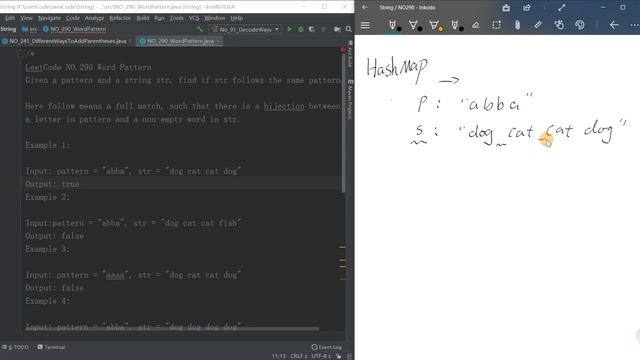Open the Terminal tool window

(x=51, y=347)
